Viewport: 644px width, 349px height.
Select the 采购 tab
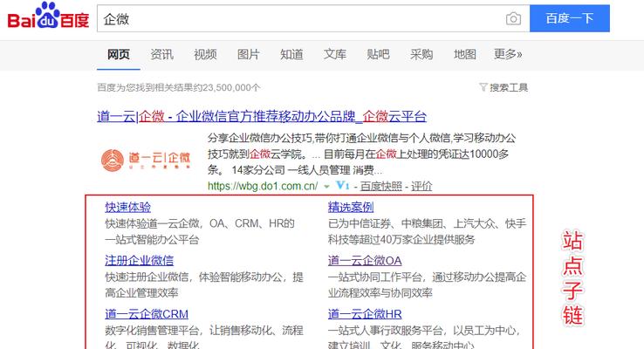pos(421,54)
